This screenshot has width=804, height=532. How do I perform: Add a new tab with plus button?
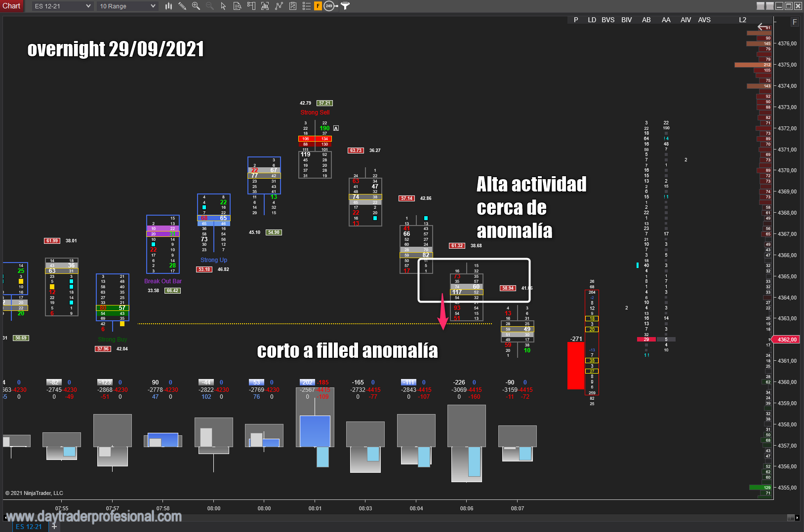54,527
